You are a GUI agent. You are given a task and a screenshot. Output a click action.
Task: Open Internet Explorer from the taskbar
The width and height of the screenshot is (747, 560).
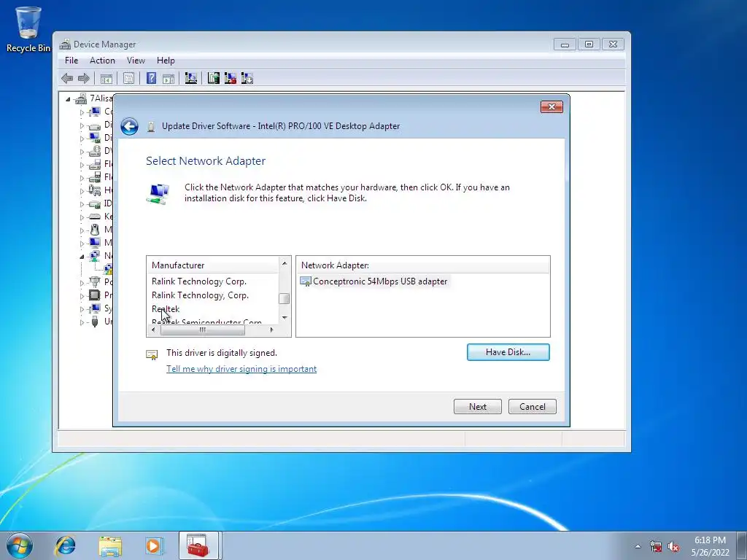(65, 545)
